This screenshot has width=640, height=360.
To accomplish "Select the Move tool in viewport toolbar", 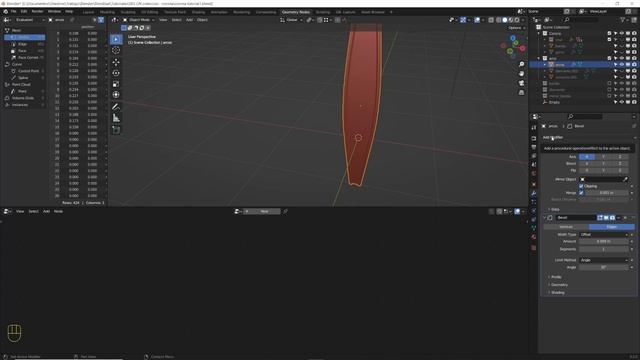I will tap(116, 62).
